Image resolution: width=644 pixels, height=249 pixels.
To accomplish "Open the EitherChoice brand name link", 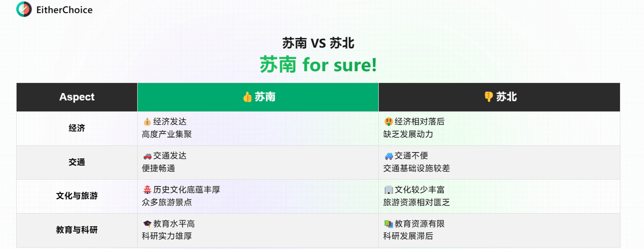I will 64,10.
